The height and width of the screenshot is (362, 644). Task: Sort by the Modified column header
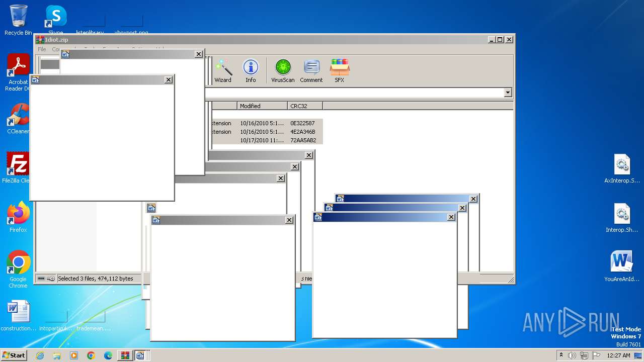pos(262,106)
